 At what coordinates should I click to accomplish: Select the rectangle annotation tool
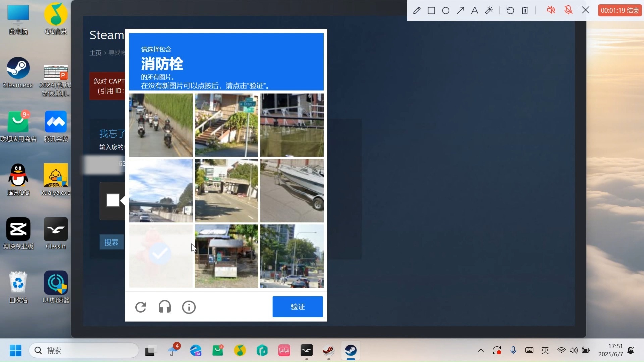[x=431, y=10]
